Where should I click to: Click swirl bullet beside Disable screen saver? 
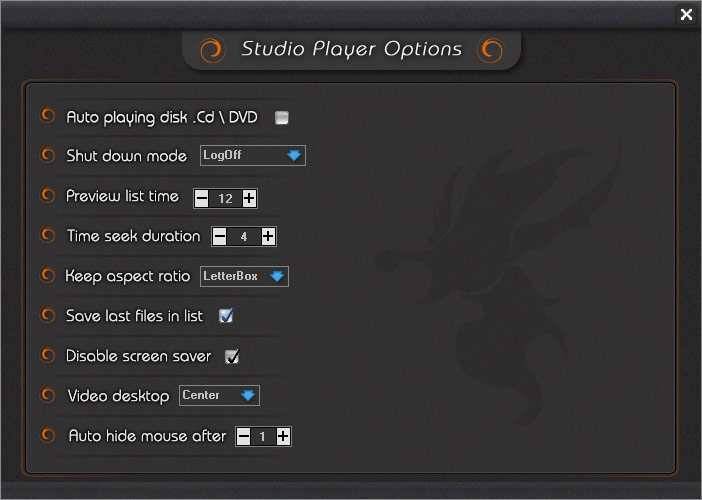(47, 355)
